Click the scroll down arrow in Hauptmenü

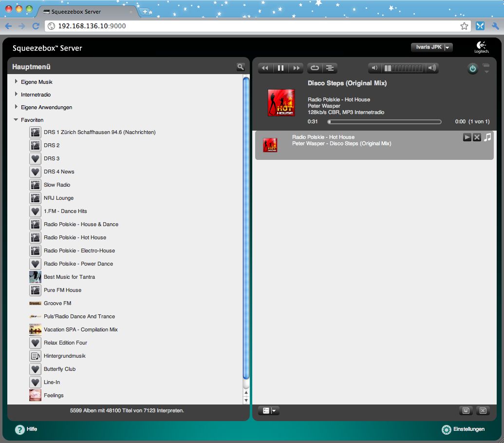(246, 401)
